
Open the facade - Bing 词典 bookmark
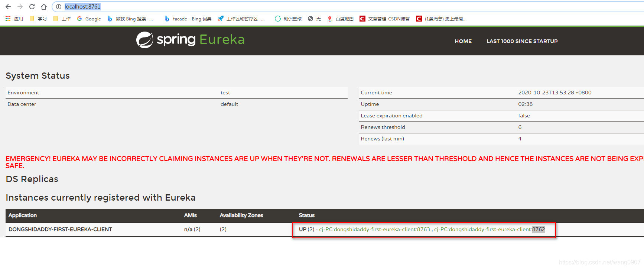[188, 19]
